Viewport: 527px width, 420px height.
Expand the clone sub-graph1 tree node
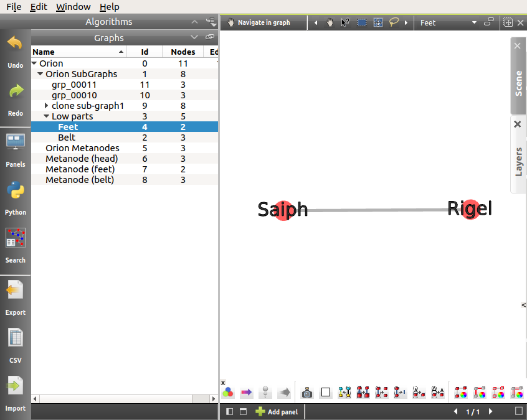[47, 106]
